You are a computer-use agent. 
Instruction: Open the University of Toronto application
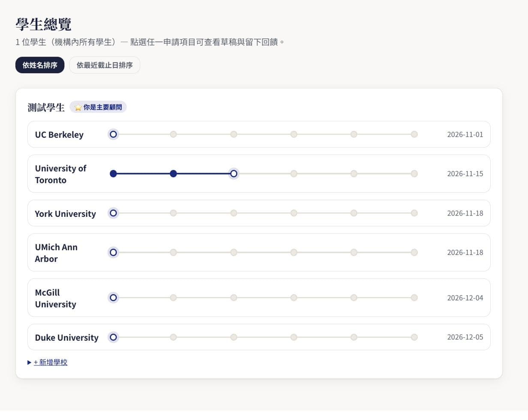click(x=259, y=174)
